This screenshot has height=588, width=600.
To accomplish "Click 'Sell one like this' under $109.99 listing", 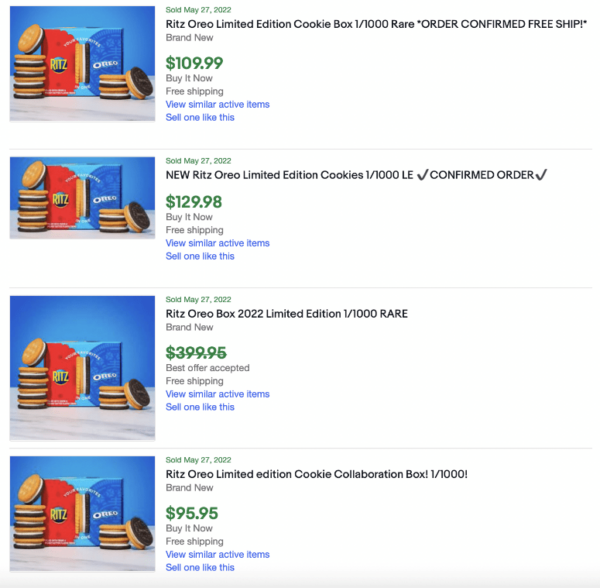I will pos(200,117).
